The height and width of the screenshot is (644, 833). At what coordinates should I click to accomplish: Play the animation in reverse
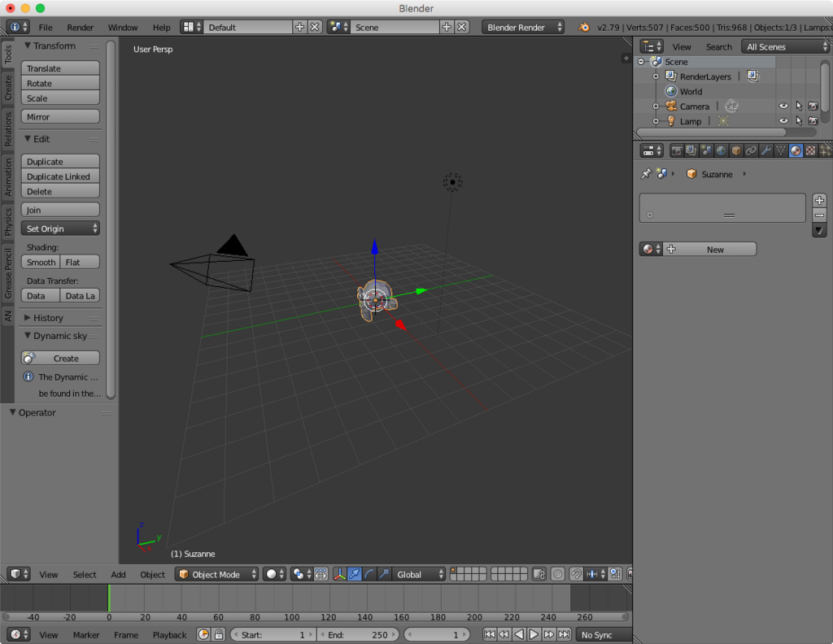[519, 634]
